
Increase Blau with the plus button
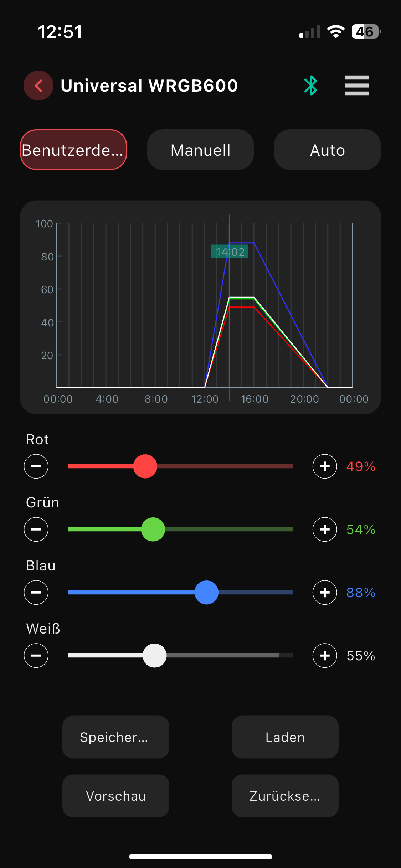click(324, 593)
